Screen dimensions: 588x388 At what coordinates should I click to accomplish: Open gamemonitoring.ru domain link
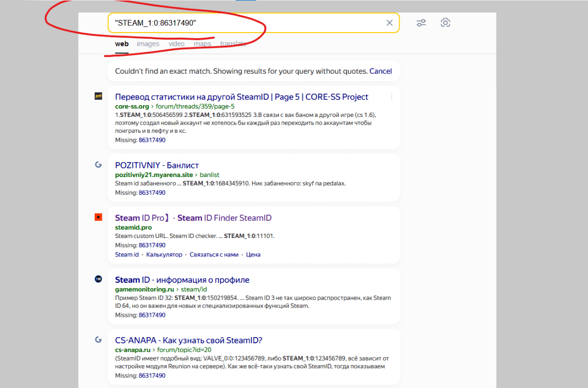pos(145,289)
